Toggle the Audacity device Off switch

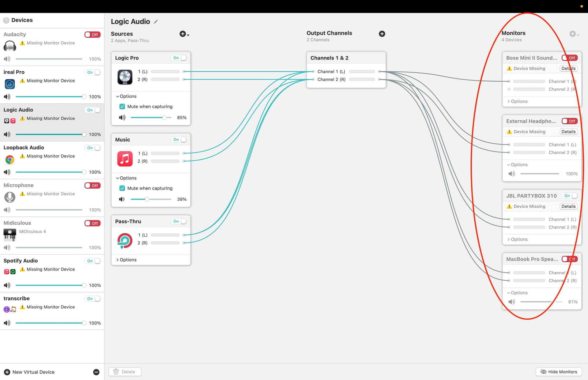(92, 35)
